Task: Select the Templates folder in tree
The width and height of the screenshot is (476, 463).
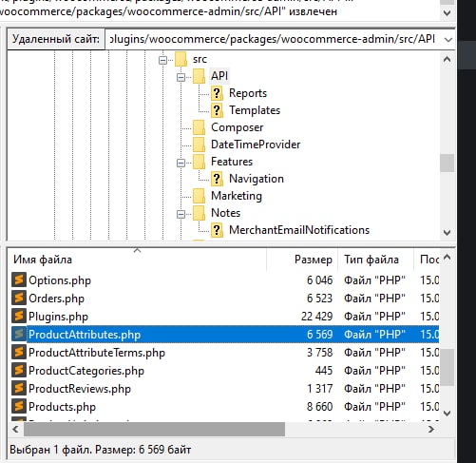Action: (x=255, y=110)
